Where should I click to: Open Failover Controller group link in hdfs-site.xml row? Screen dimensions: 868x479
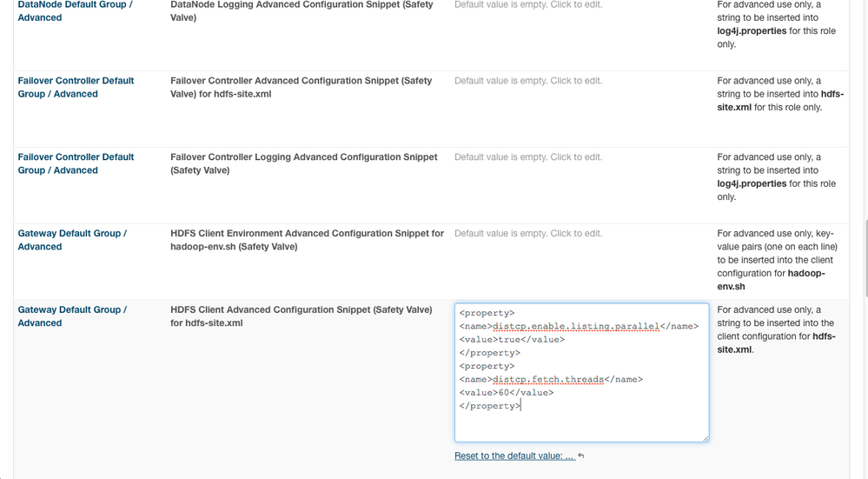pyautogui.click(x=76, y=87)
